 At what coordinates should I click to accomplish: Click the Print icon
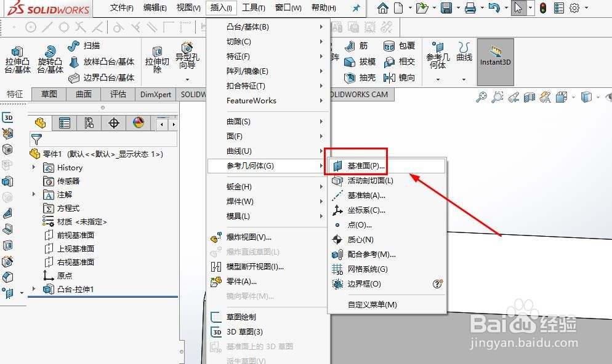tap(470, 8)
